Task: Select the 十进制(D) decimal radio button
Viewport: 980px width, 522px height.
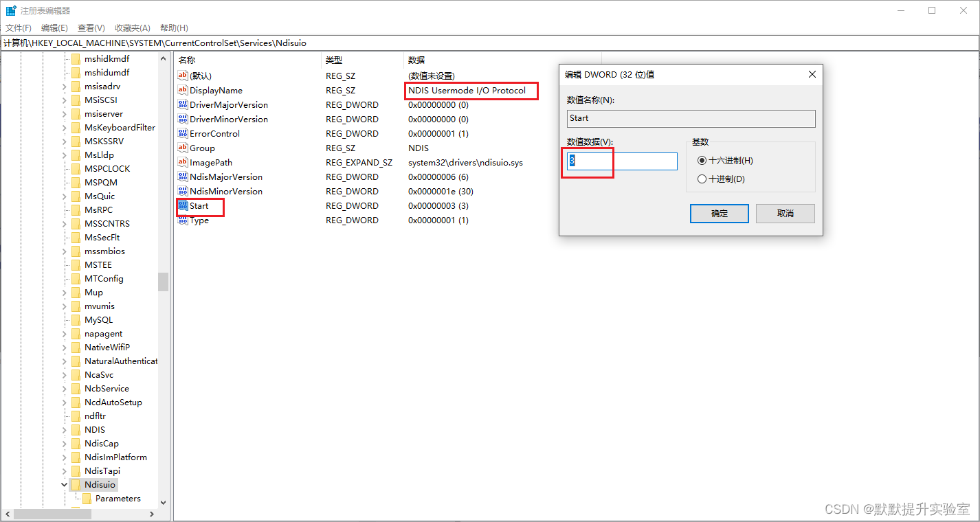Action: [702, 179]
